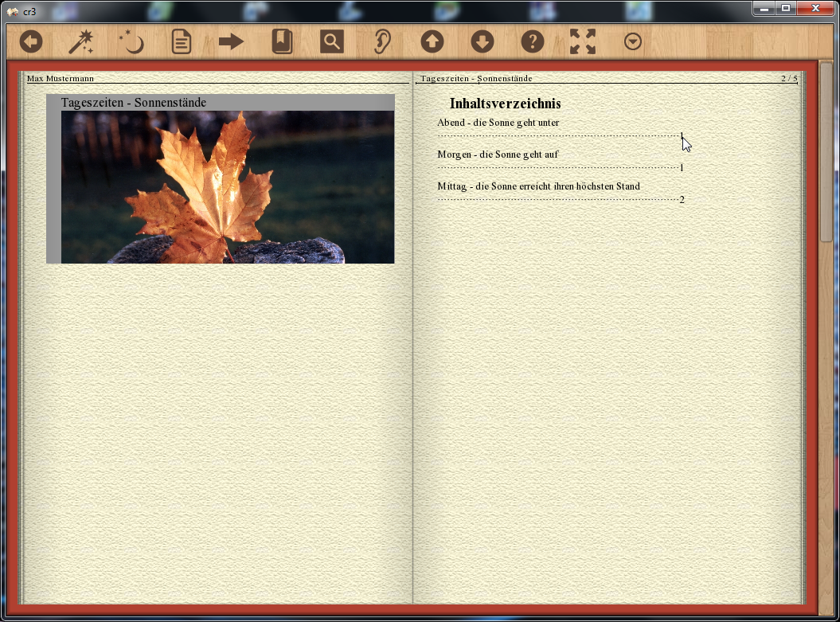Toggle night mode with the moon icon

[131, 41]
